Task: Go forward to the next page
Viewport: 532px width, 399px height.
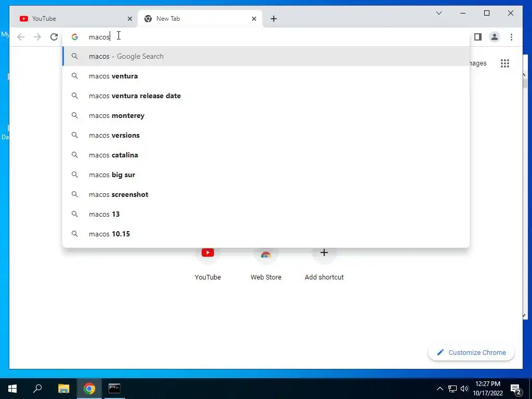Action: pyautogui.click(x=37, y=37)
